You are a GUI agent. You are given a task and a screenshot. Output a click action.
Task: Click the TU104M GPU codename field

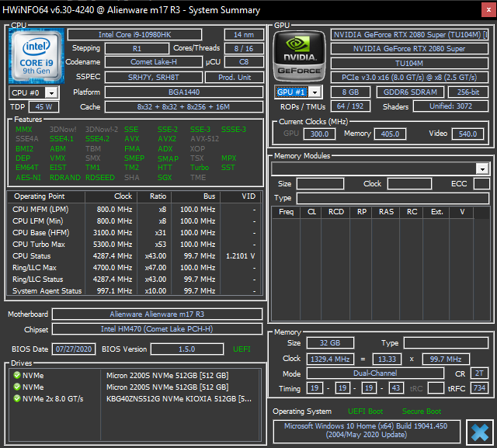click(408, 63)
